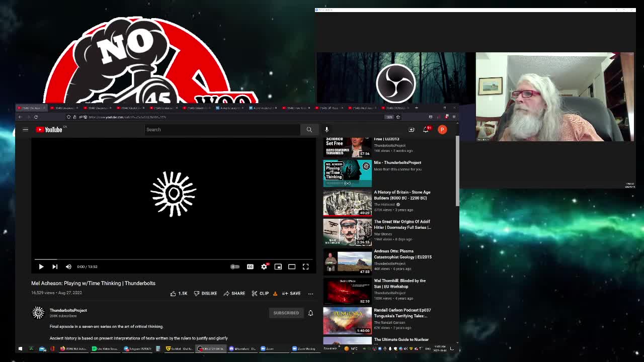
Task: Open YouTube notifications bell
Action: coord(426,130)
